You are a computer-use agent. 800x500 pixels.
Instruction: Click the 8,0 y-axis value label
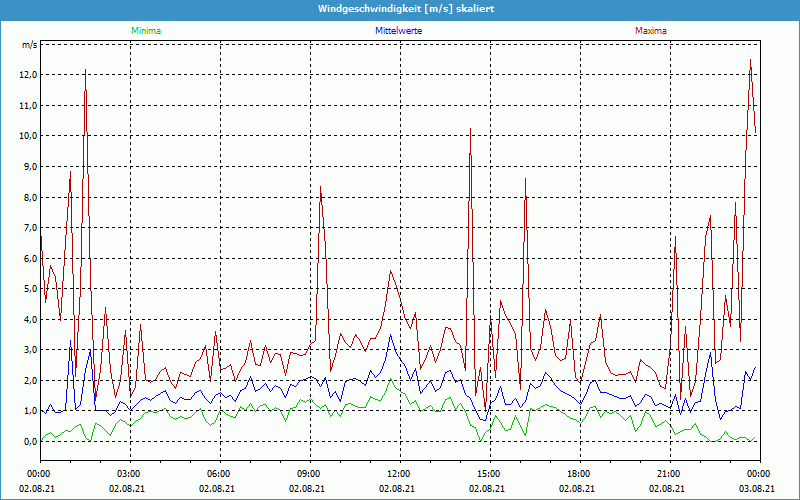coord(29,197)
